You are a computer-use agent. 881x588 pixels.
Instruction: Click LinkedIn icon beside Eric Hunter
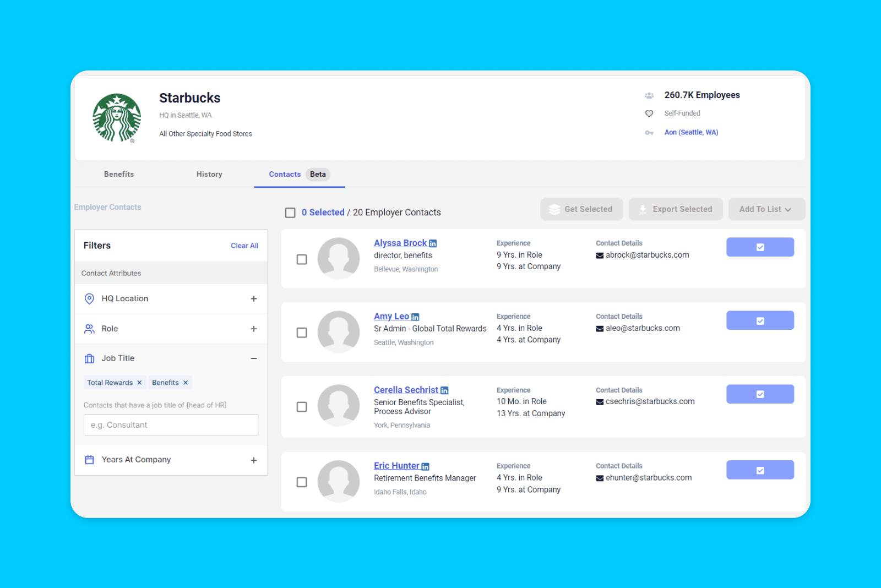pyautogui.click(x=425, y=467)
